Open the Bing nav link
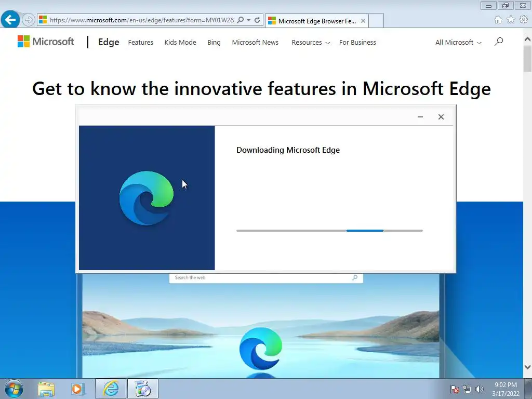 (x=214, y=43)
